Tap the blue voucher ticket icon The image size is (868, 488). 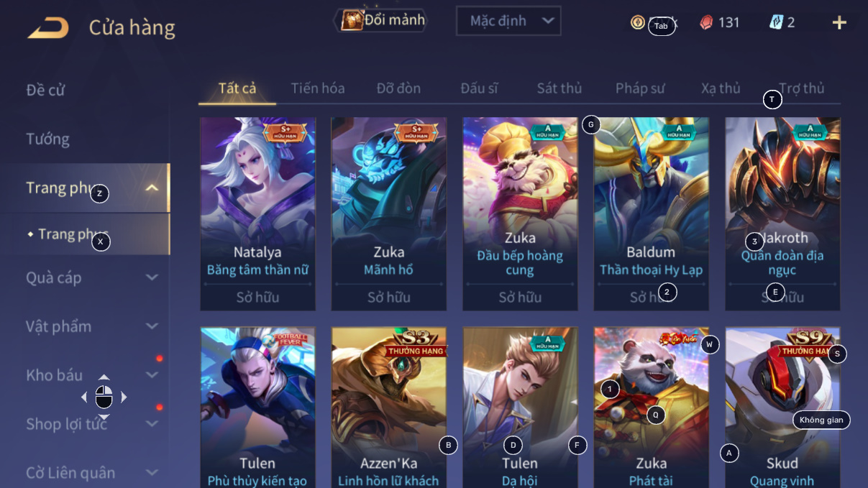click(x=776, y=22)
